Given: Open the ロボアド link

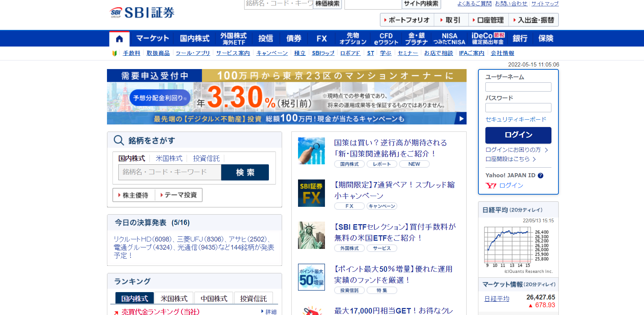Looking at the screenshot, I should pos(350,53).
